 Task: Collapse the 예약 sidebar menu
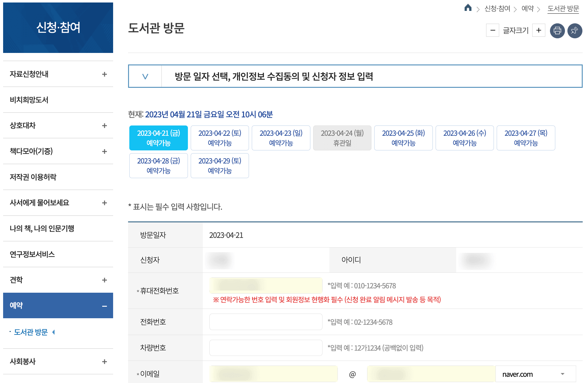(x=105, y=305)
